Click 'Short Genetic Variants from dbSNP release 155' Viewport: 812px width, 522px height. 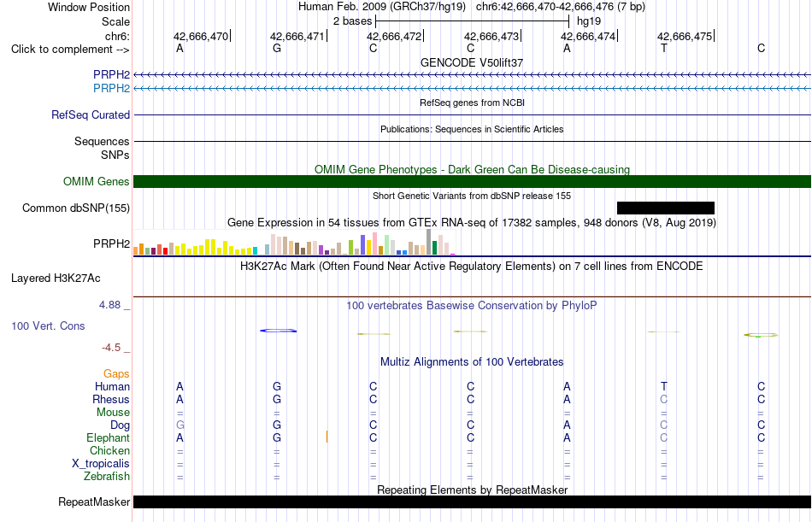(472, 196)
